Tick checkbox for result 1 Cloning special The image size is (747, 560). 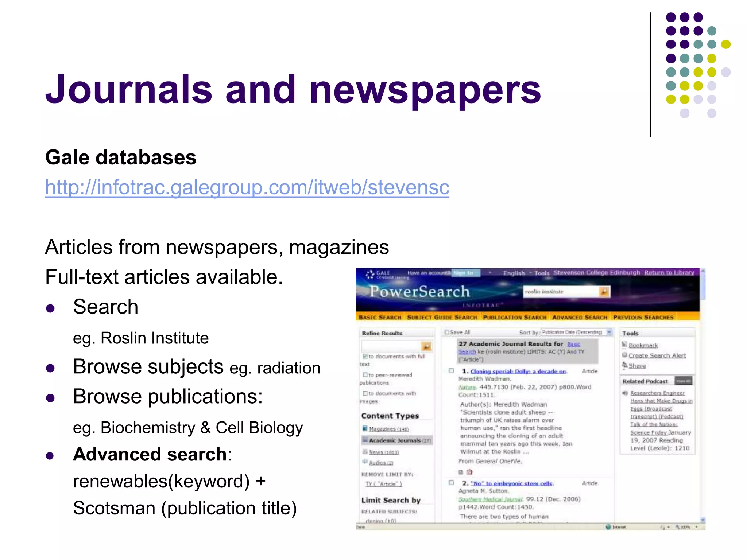451,371
